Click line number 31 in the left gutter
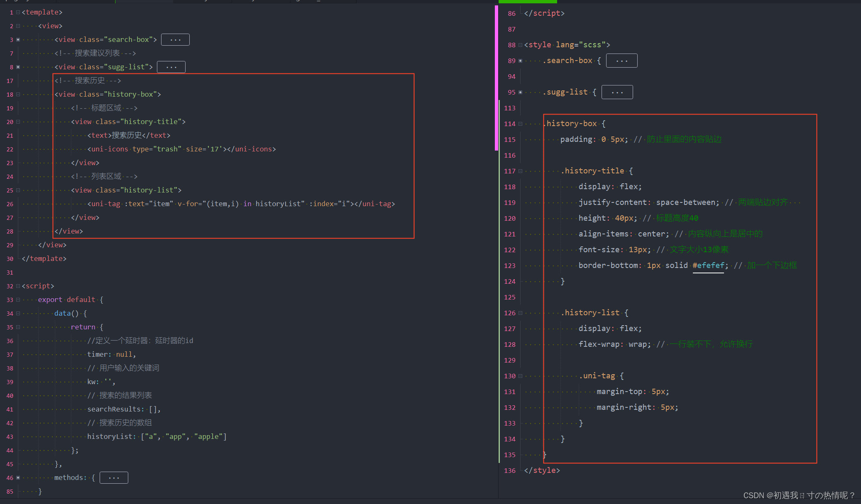The height and width of the screenshot is (504, 861). point(10,273)
